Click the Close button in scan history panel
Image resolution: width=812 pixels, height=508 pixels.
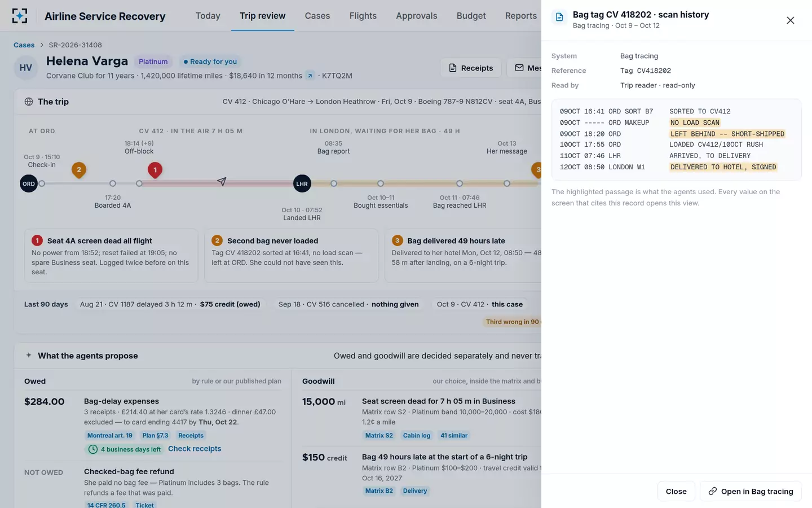coord(676,492)
